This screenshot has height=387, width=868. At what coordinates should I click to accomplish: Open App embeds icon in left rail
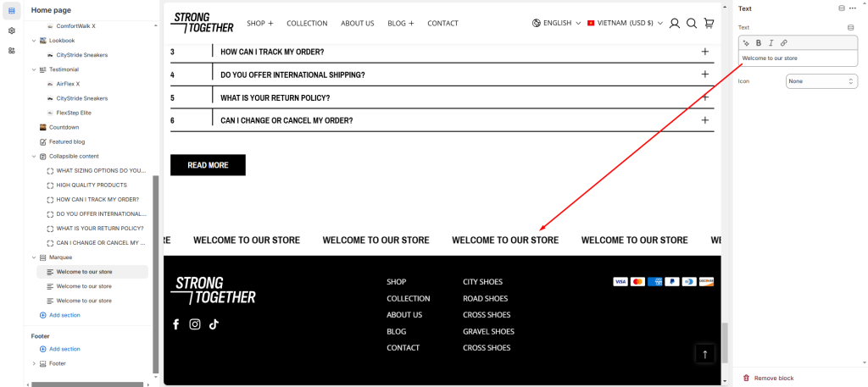(x=12, y=50)
